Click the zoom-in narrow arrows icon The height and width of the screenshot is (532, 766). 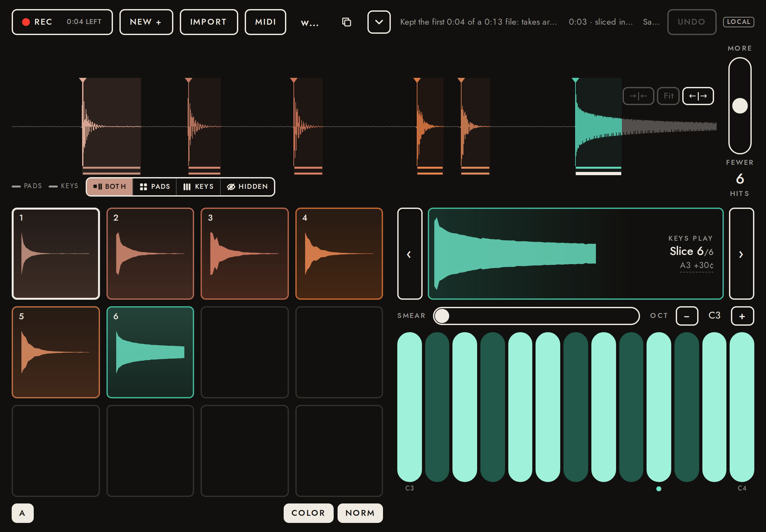coord(638,96)
